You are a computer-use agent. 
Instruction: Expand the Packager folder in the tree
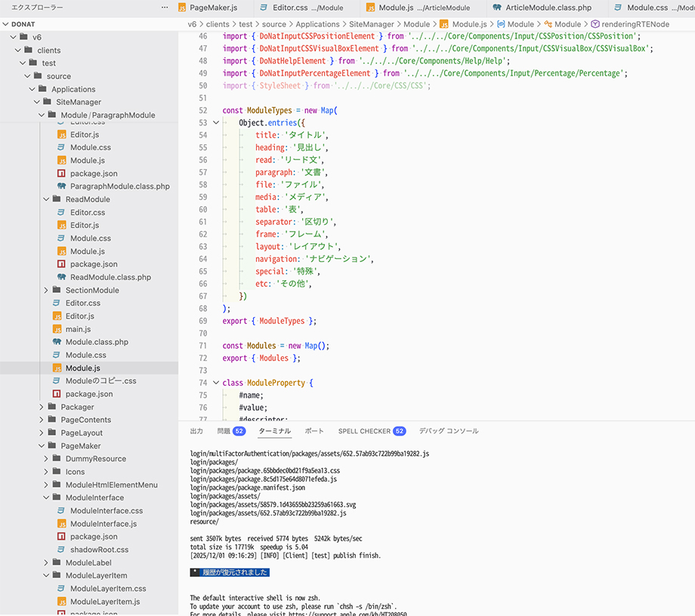pos(42,407)
